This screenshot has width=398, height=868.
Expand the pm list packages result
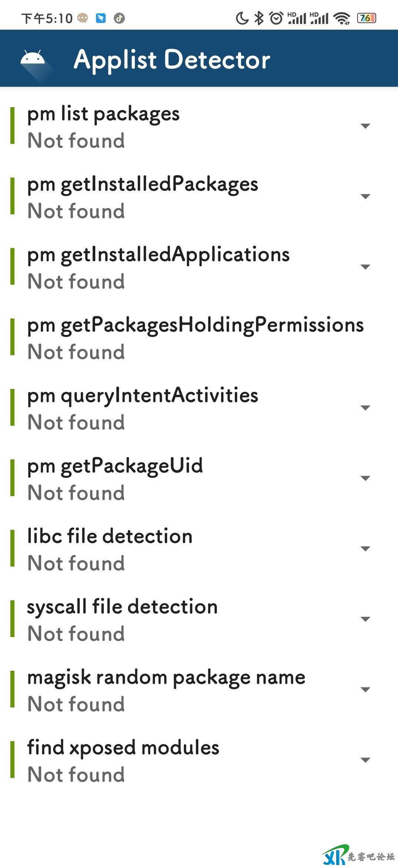(x=365, y=126)
